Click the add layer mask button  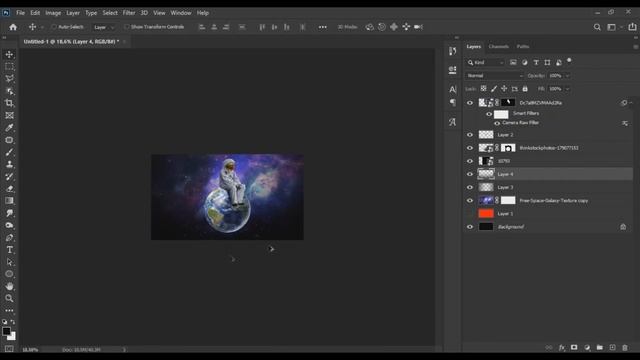pyautogui.click(x=574, y=347)
